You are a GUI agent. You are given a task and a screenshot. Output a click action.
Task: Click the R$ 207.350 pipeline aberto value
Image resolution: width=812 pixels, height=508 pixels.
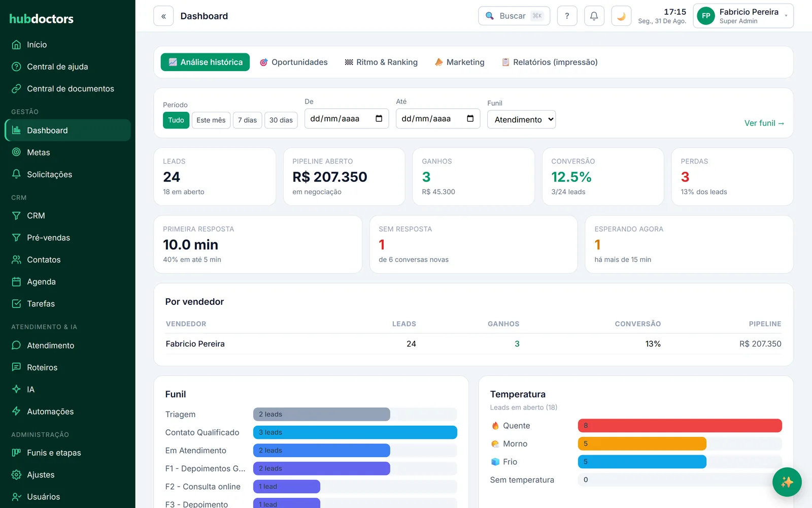[330, 177]
